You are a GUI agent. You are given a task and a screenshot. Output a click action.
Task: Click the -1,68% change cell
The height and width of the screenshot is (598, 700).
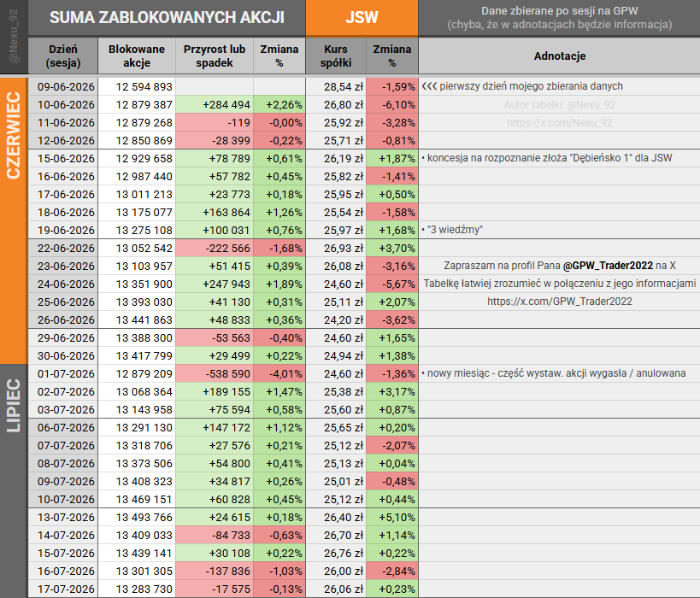(x=279, y=248)
